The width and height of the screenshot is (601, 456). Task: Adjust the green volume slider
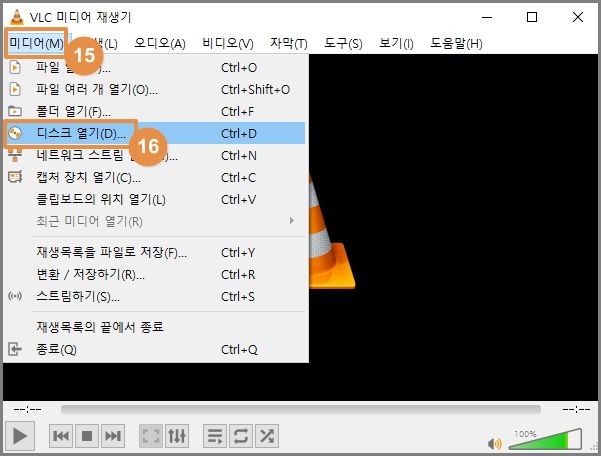[545, 440]
